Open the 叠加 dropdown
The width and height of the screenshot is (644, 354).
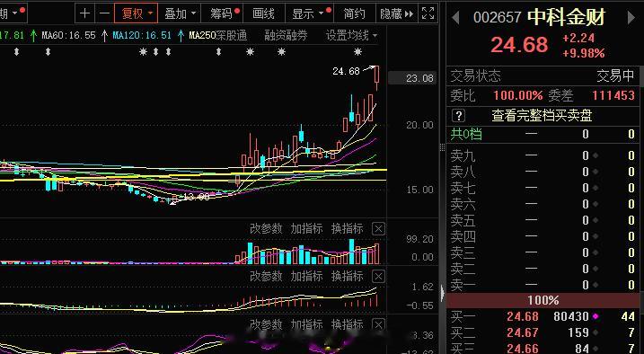pos(180,13)
